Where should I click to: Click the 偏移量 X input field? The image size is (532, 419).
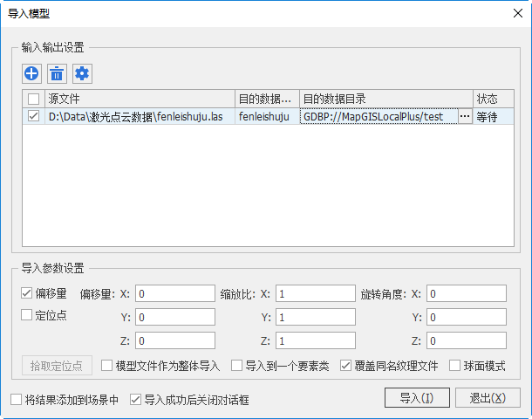click(174, 293)
